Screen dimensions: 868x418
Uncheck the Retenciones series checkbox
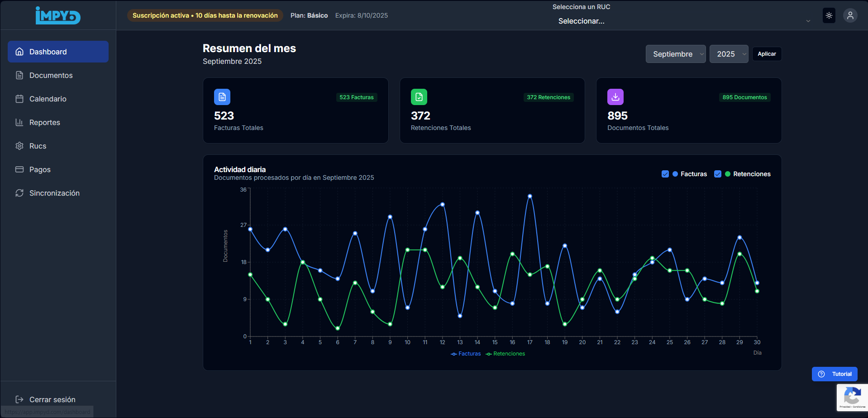coord(717,174)
